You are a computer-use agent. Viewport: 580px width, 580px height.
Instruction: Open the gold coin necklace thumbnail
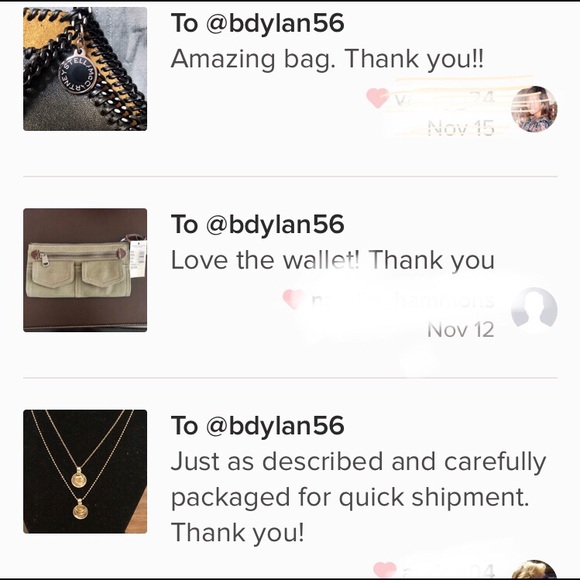pos(85,471)
